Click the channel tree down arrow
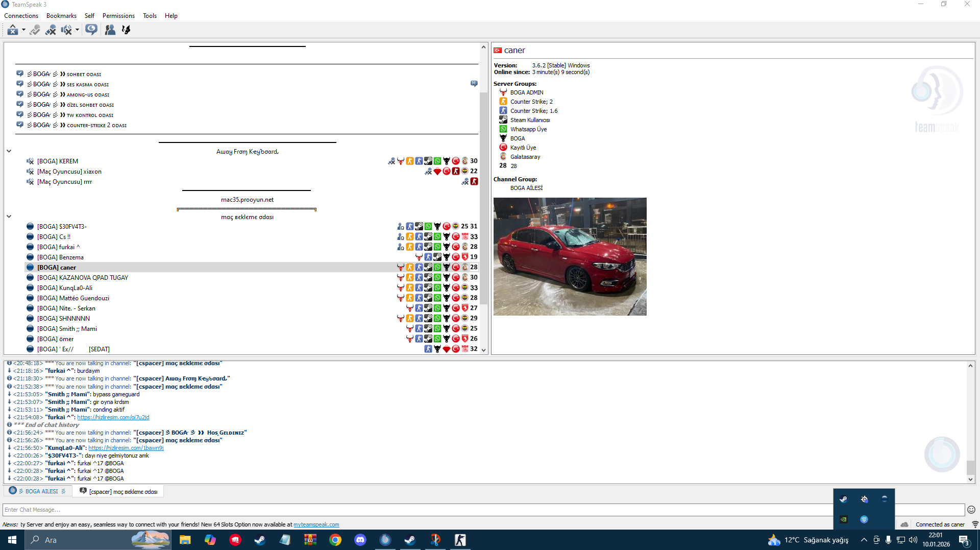The height and width of the screenshot is (550, 980). click(483, 350)
